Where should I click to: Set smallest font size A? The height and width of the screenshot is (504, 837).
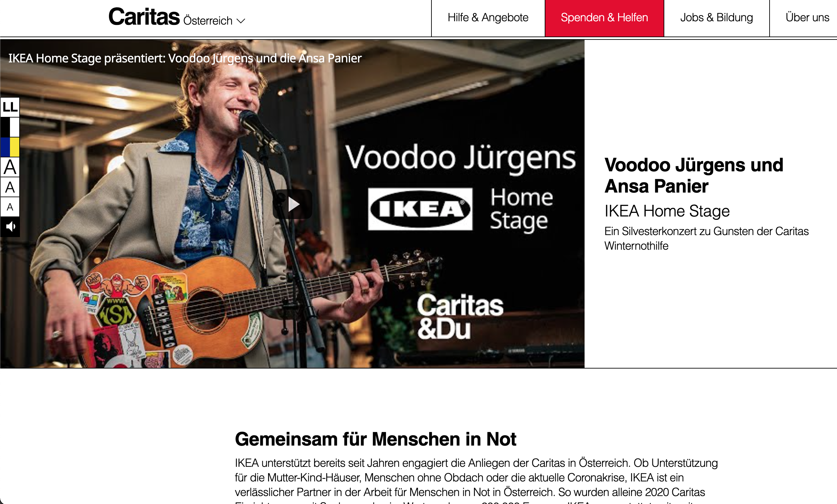coord(10,207)
